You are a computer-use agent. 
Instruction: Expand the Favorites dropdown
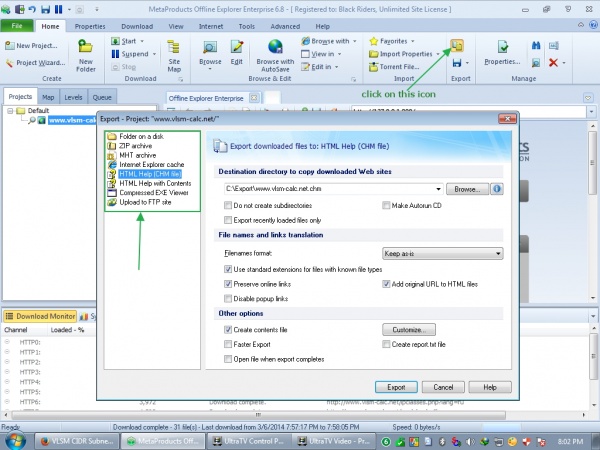(412, 41)
